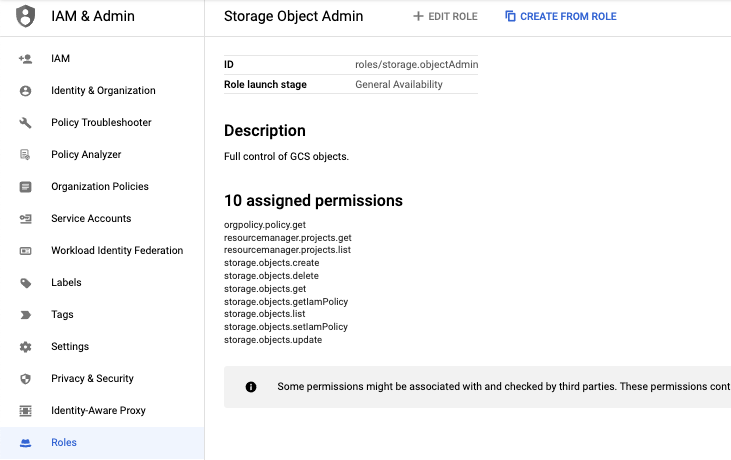Select permission storage.objects.get
The image size is (731, 460).
pos(265,289)
